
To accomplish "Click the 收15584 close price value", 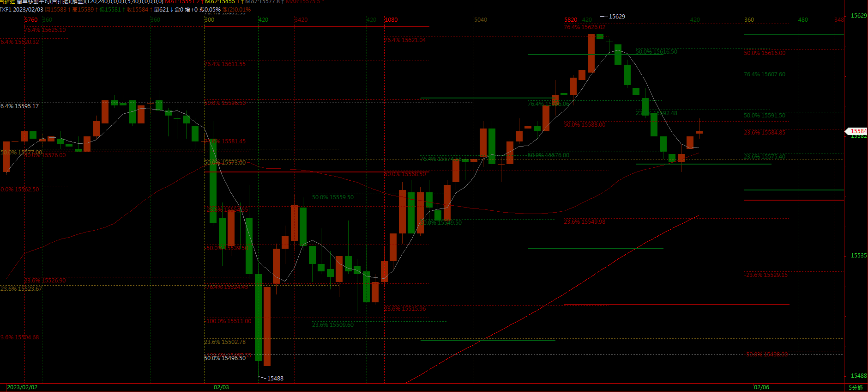I will pos(138,9).
